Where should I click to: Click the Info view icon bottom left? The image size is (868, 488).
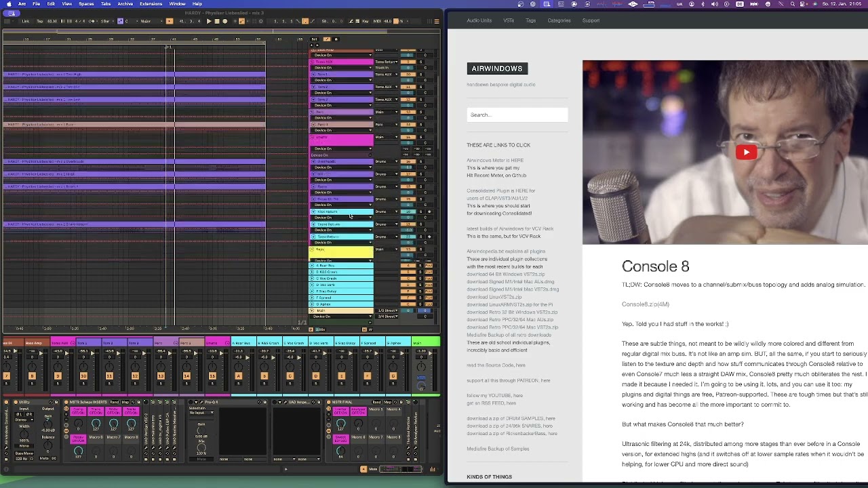coord(5,469)
